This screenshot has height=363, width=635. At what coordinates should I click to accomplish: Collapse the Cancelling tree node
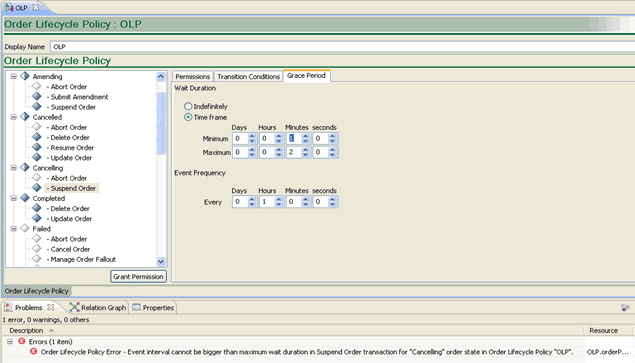pos(13,167)
